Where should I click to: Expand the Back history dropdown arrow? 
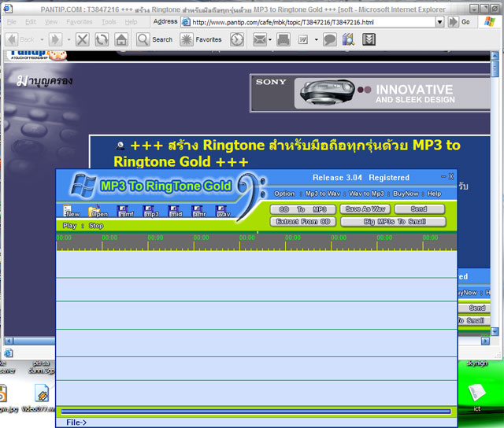click(42, 40)
